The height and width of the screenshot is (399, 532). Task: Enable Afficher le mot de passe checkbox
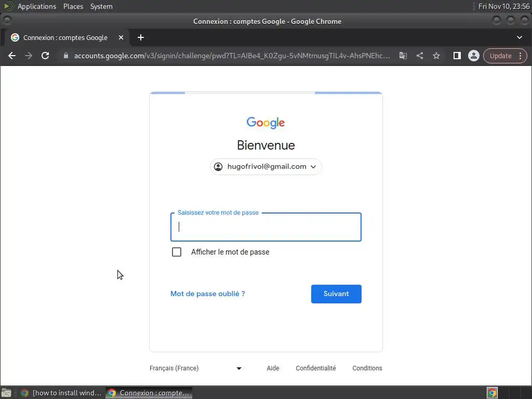[177, 252]
